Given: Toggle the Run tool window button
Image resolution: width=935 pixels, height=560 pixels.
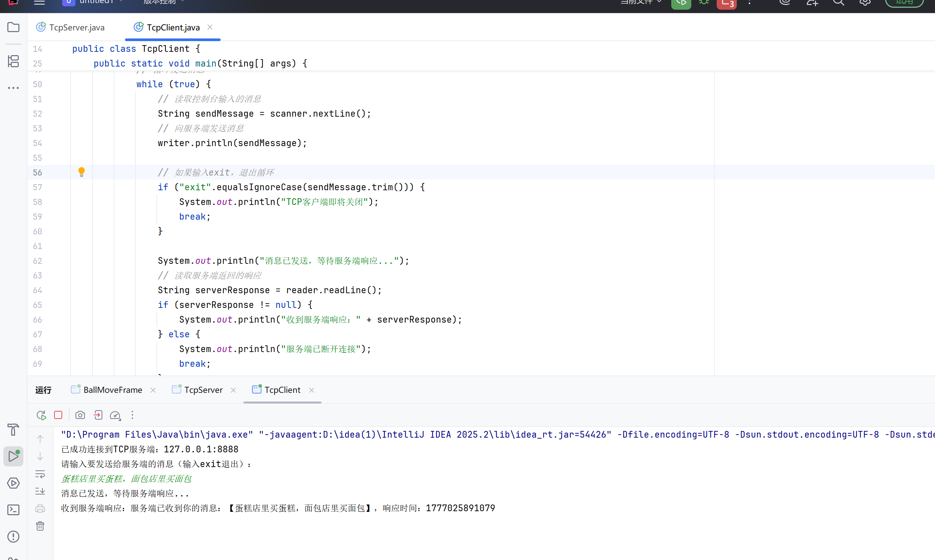Looking at the screenshot, I should (13, 456).
